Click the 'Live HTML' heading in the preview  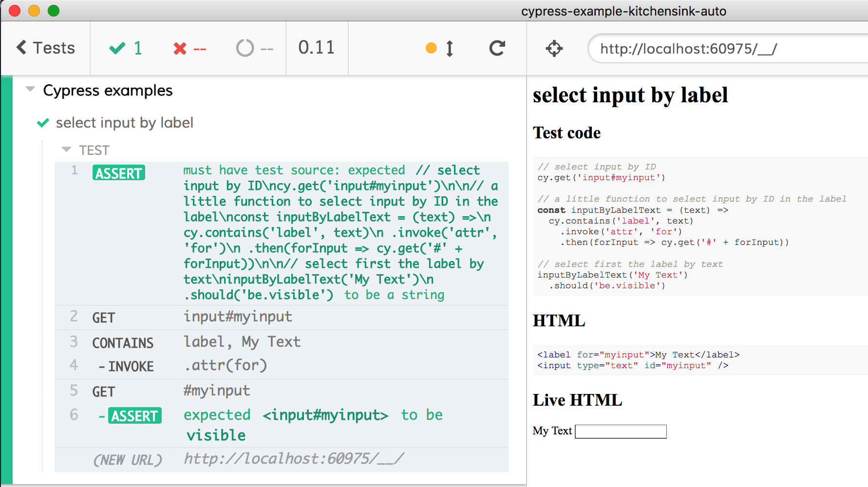click(578, 400)
